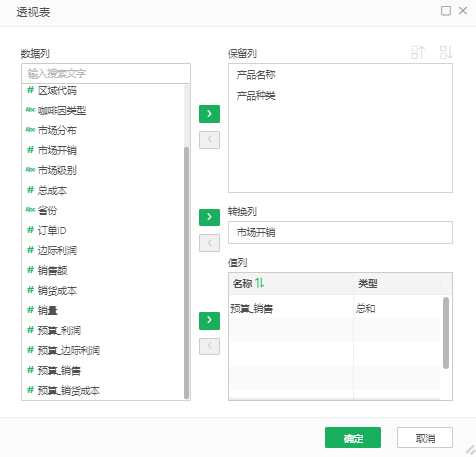Remove column from 转换列 with gray arrow
The width and height of the screenshot is (476, 457).
209,243
